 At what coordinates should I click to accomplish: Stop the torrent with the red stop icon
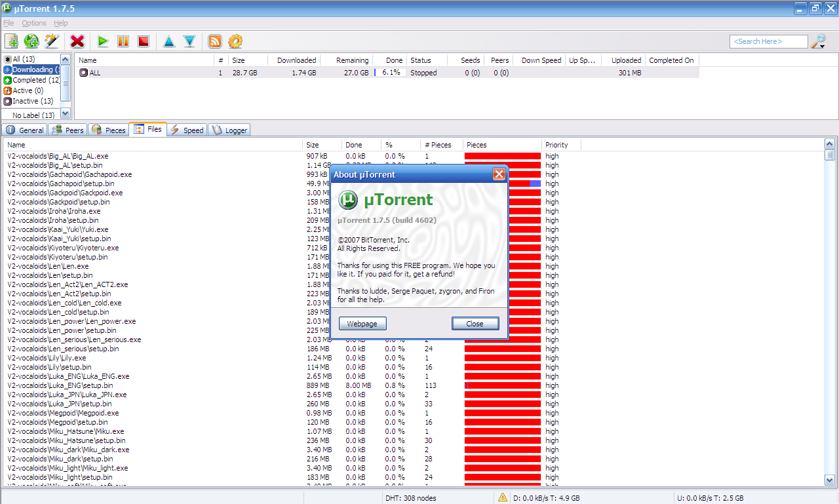[x=144, y=41]
